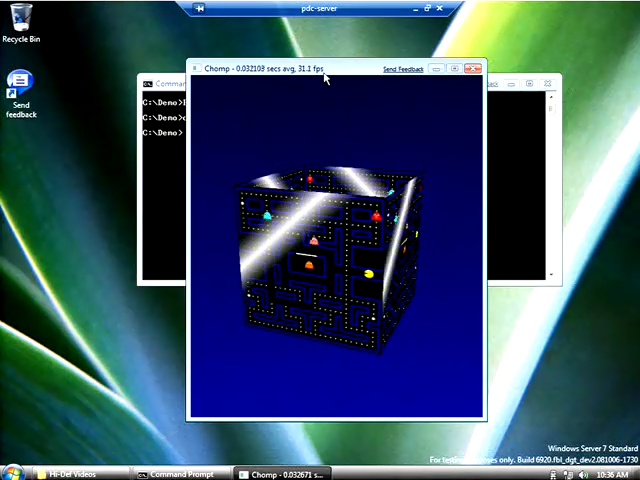Open the network computers tray icon
The width and height of the screenshot is (640, 480).
coord(568,474)
